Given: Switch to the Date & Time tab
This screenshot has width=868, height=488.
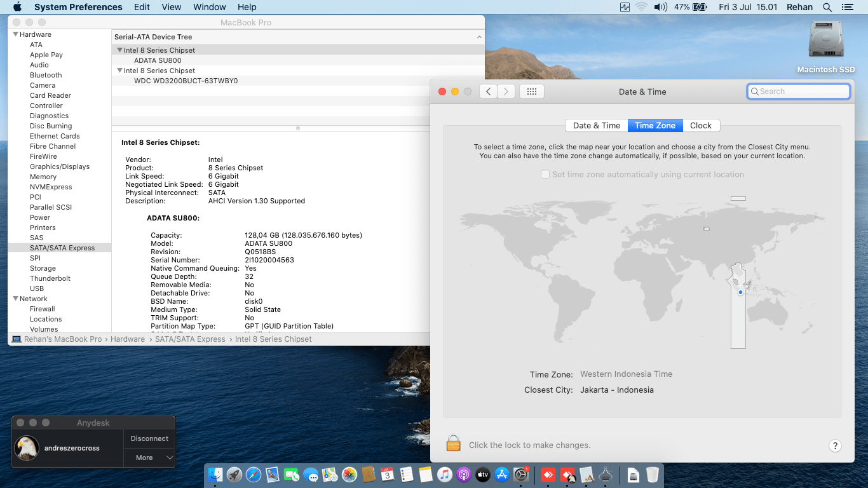Looking at the screenshot, I should (597, 125).
